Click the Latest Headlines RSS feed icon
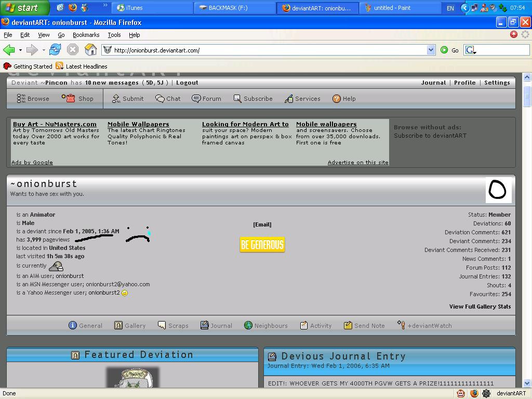The width and height of the screenshot is (532, 399). (x=59, y=66)
